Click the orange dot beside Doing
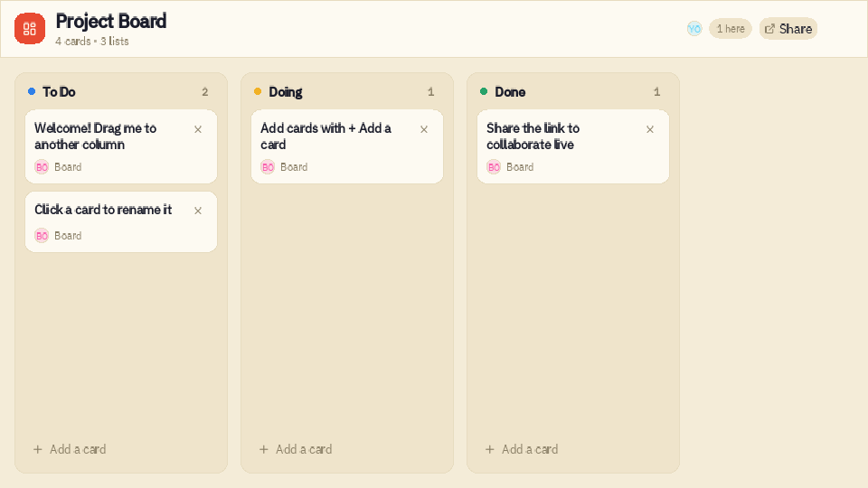Viewport: 868px width, 488px height. [x=258, y=91]
